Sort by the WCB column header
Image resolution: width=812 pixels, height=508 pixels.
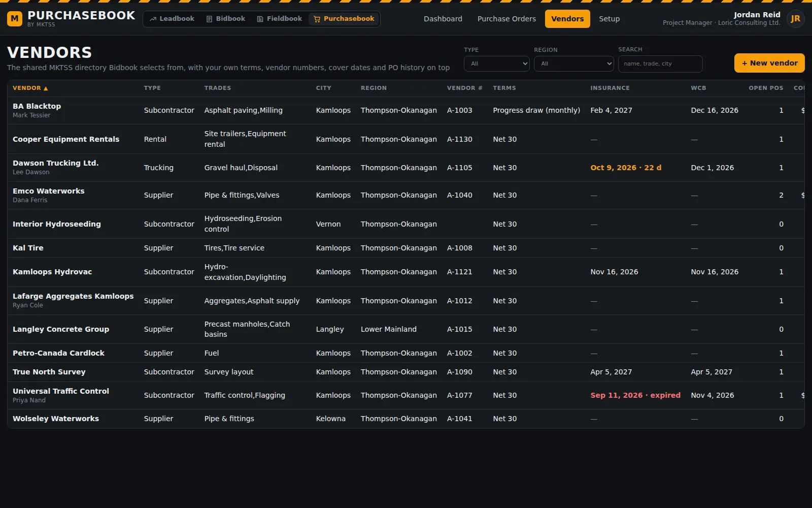pos(698,88)
